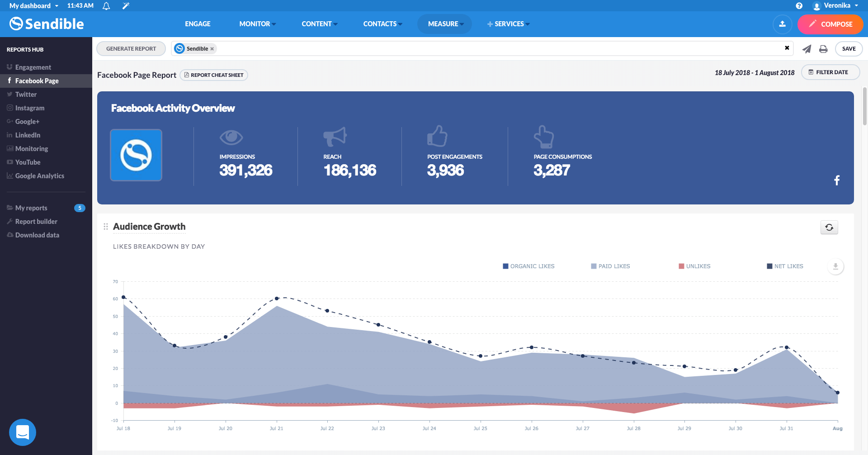Open the Report Cheat Sheet
The height and width of the screenshot is (455, 868).
tap(214, 75)
